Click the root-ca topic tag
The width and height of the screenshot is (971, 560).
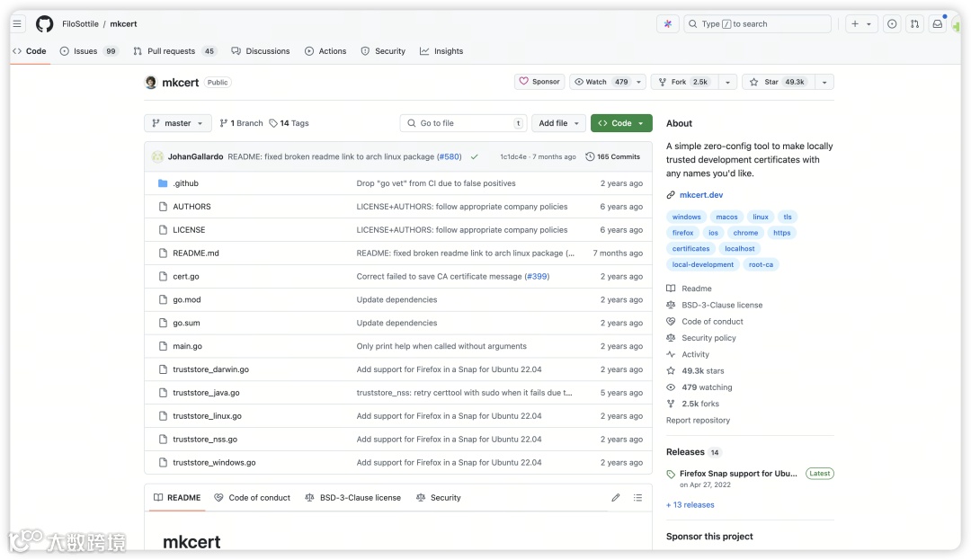coord(762,265)
